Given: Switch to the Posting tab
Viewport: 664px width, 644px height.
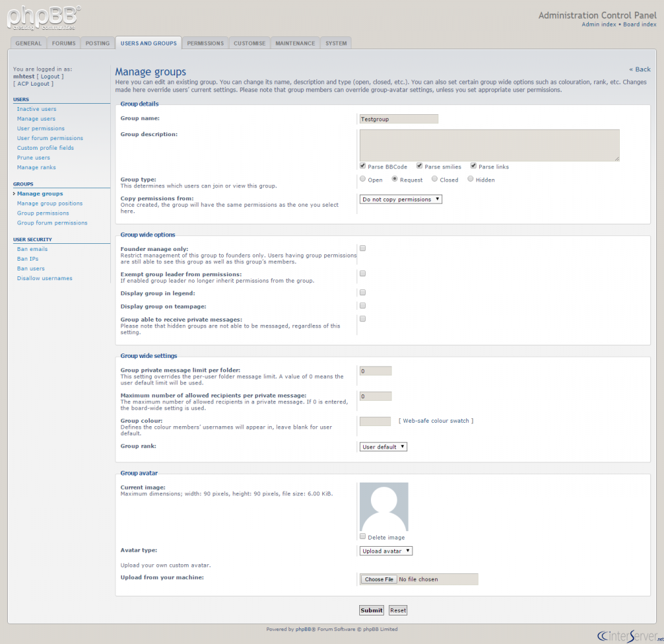Looking at the screenshot, I should [x=97, y=43].
